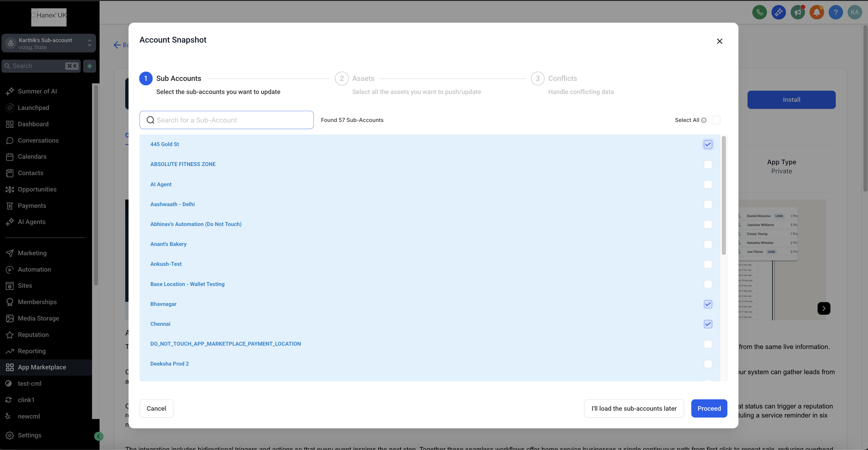Check the Anant's Bakery sub-account checkbox

pyautogui.click(x=708, y=244)
